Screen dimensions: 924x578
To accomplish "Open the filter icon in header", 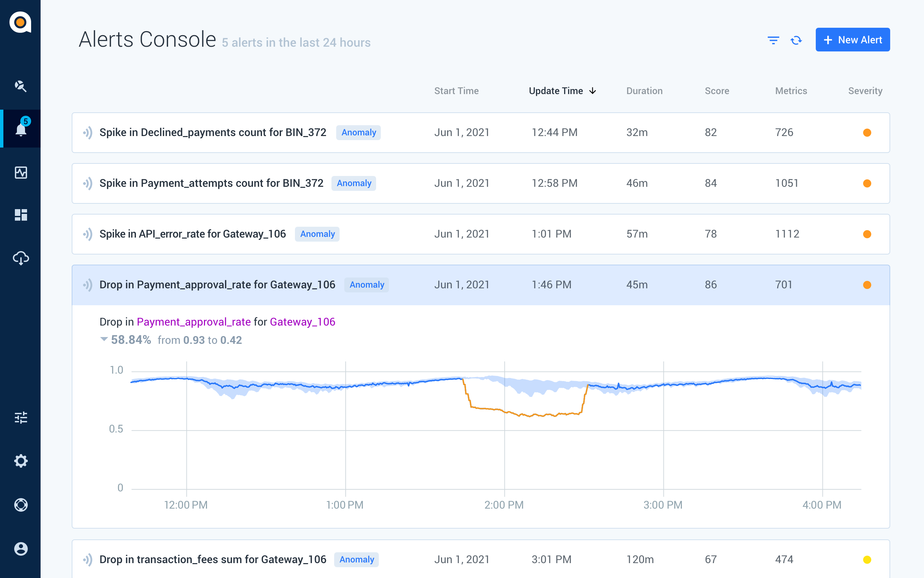I will coord(773,40).
